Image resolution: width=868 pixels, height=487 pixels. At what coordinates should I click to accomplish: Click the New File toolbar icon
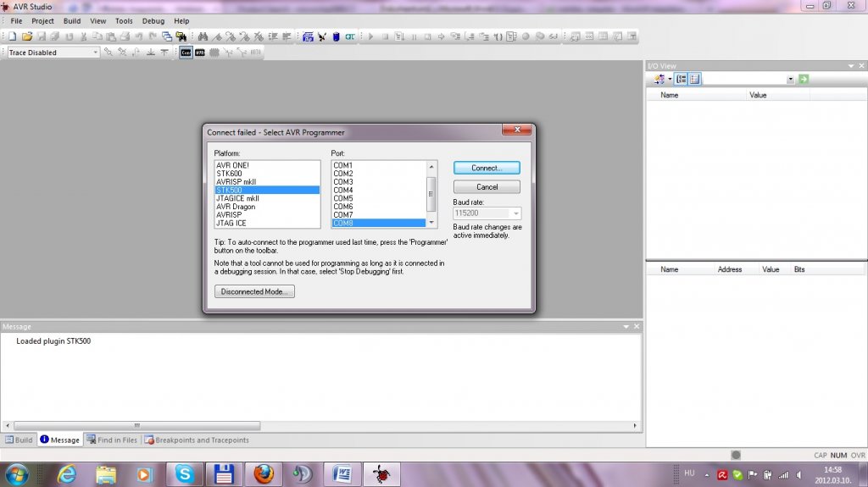(x=12, y=36)
